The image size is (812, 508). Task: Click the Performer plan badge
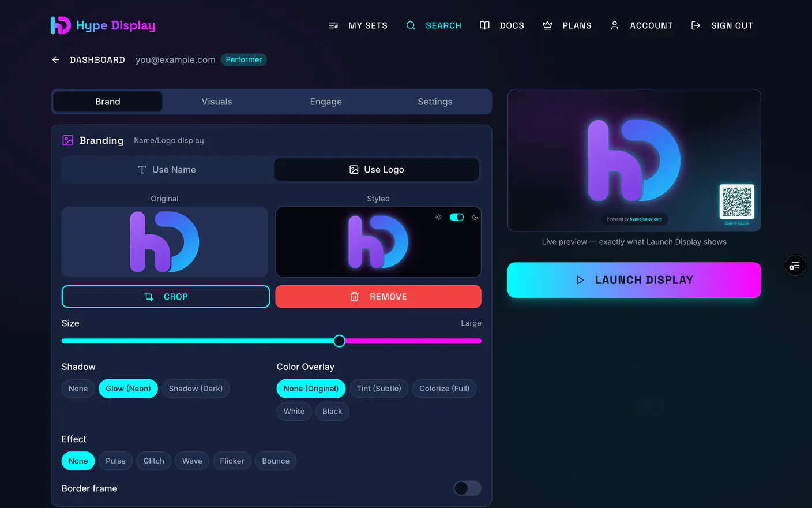(243, 59)
